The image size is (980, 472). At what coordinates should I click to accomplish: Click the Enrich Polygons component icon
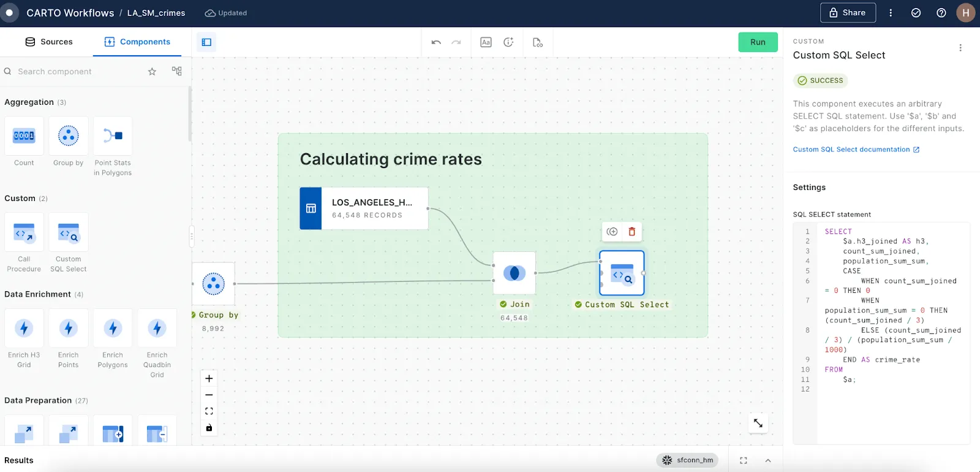[x=113, y=329]
